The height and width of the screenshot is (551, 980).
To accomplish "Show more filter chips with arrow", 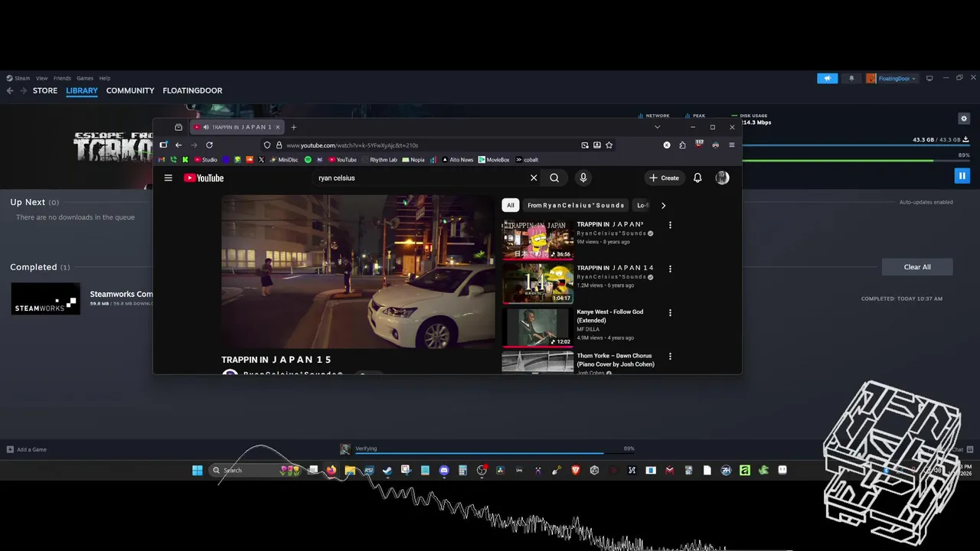I will coord(663,205).
